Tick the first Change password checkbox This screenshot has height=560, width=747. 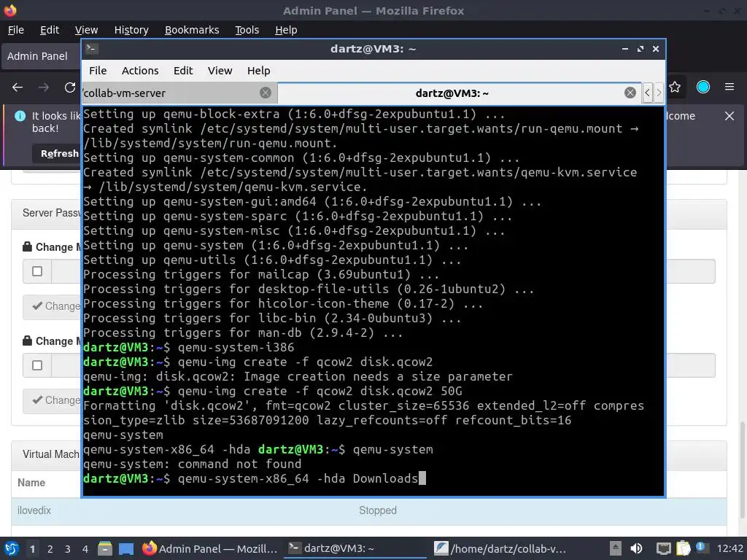pyautogui.click(x=37, y=271)
